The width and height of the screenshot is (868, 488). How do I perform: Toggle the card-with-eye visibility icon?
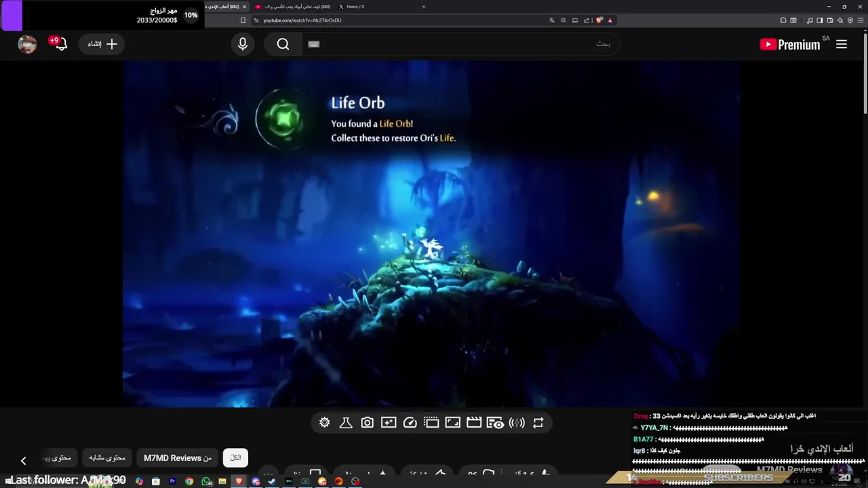495,423
